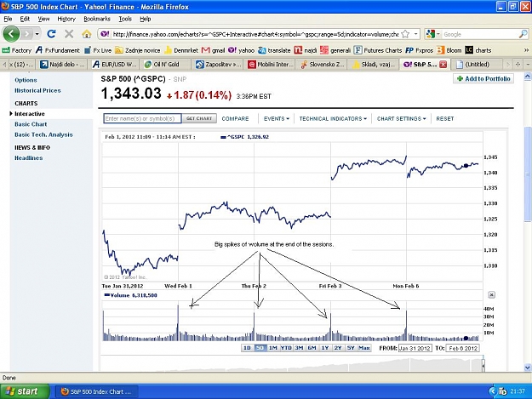Open the Tools menu
This screenshot has height=399, width=532.
(125, 19)
